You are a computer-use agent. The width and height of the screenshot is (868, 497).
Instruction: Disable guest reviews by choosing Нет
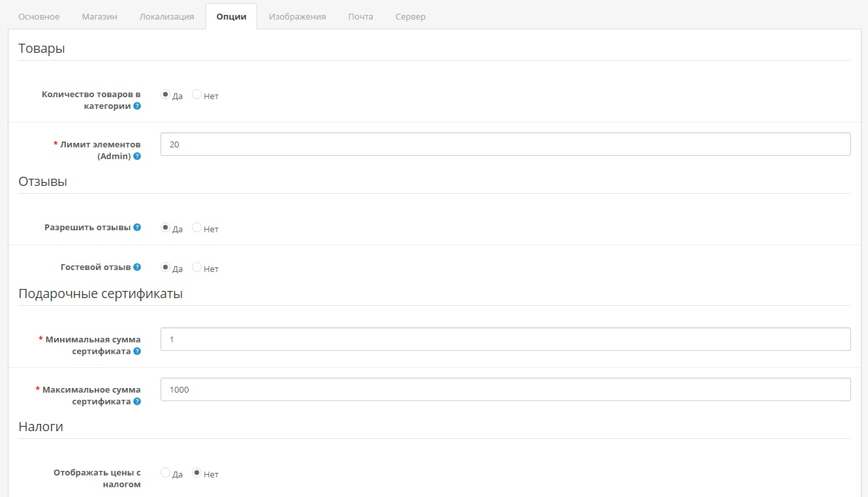pyautogui.click(x=196, y=268)
